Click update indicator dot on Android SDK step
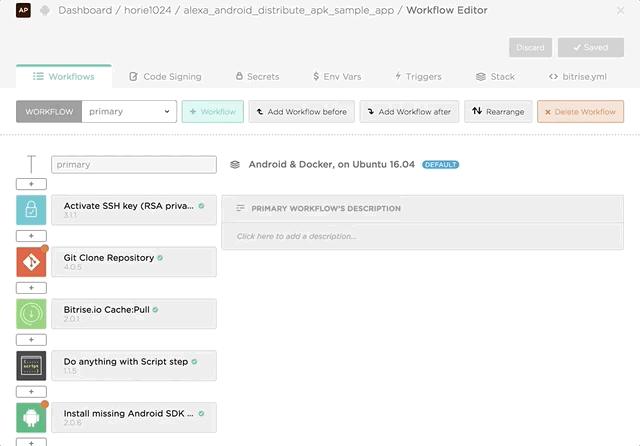Viewport: 640px width, 446px height. (x=44, y=404)
